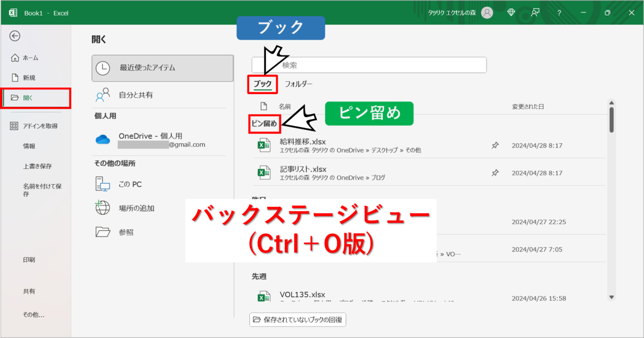
Task: Click the diamond premium icon
Action: [x=511, y=13]
